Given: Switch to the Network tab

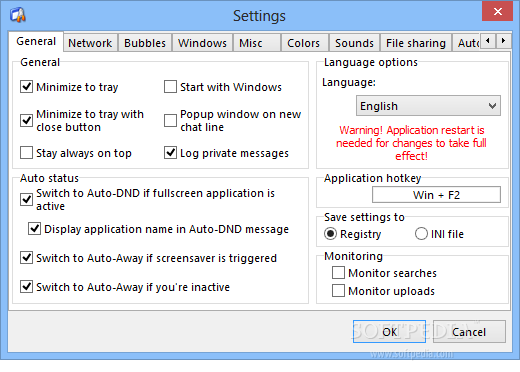Looking at the screenshot, I should (x=90, y=43).
